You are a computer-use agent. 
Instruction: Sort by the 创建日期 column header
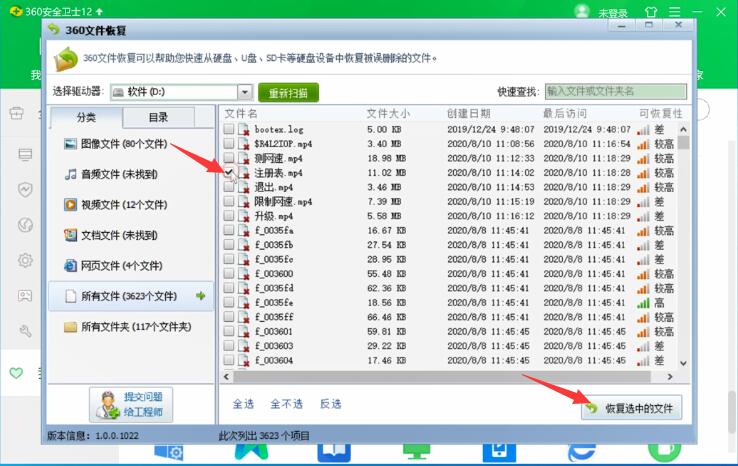(469, 113)
